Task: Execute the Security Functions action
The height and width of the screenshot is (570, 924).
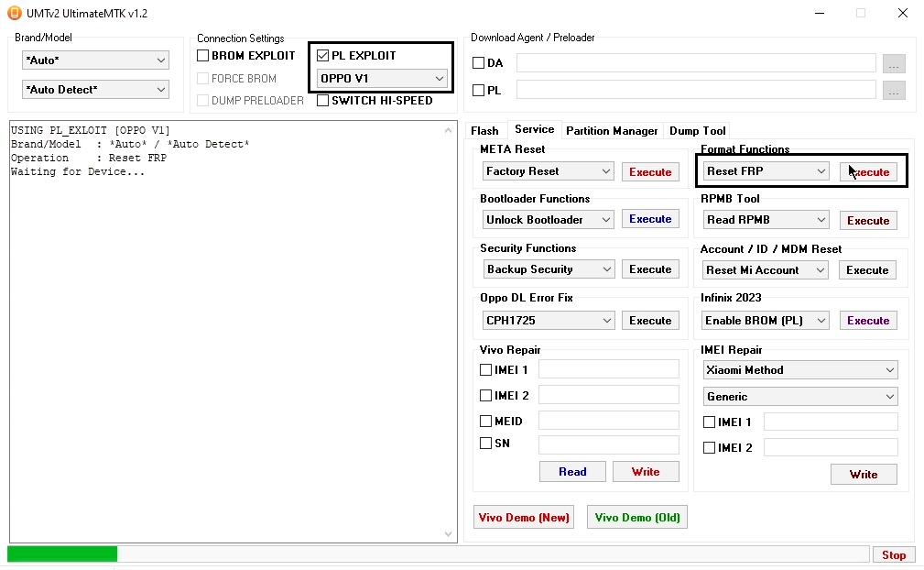Action: (650, 269)
